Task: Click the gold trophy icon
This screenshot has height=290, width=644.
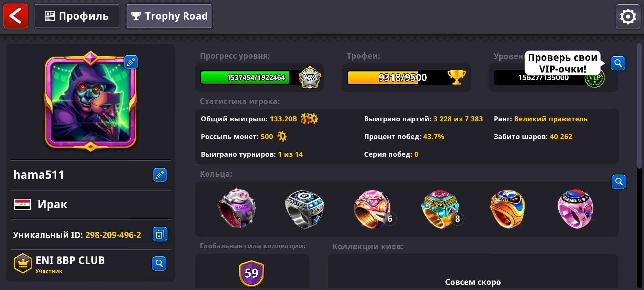Action: pos(457,77)
